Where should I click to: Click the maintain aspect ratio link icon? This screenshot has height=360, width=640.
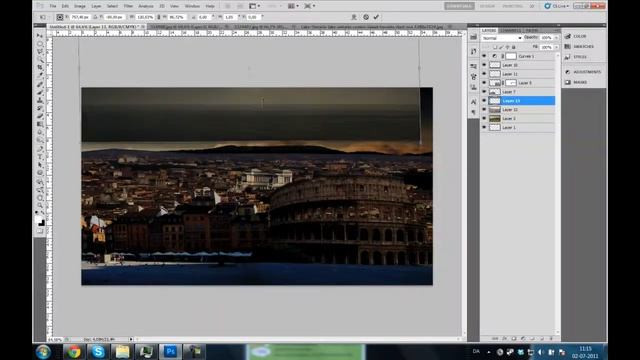coord(158,17)
